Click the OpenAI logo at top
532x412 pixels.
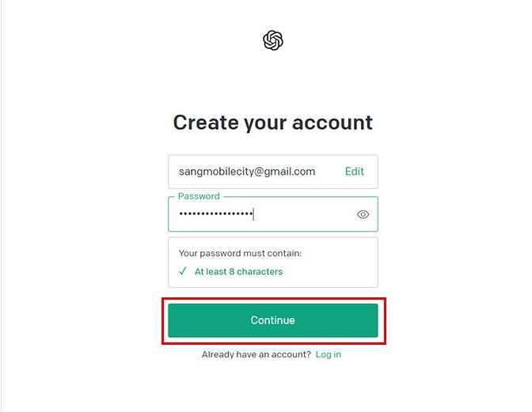click(x=273, y=40)
